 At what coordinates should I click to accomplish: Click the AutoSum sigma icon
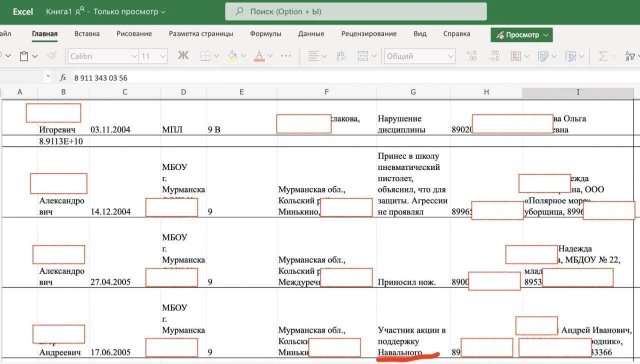tap(603, 56)
